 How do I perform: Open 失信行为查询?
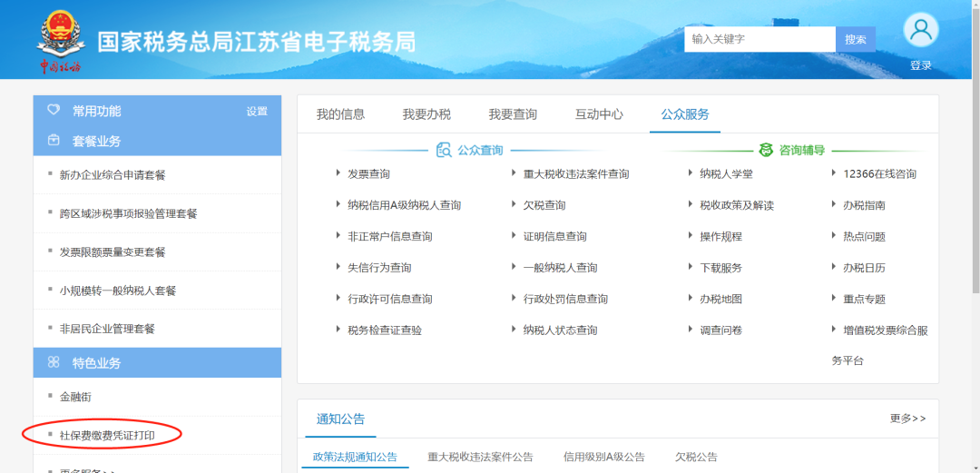click(x=379, y=268)
